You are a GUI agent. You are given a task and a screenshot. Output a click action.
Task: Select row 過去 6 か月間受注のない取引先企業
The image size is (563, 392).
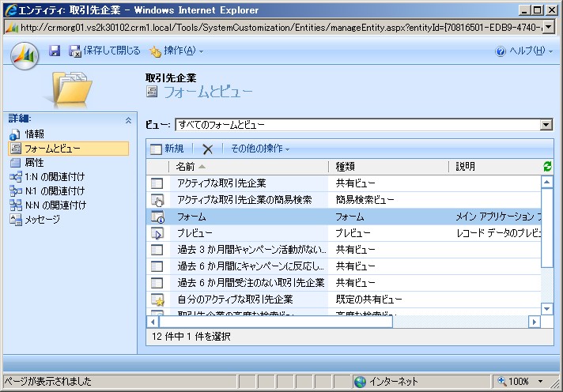tap(344, 283)
